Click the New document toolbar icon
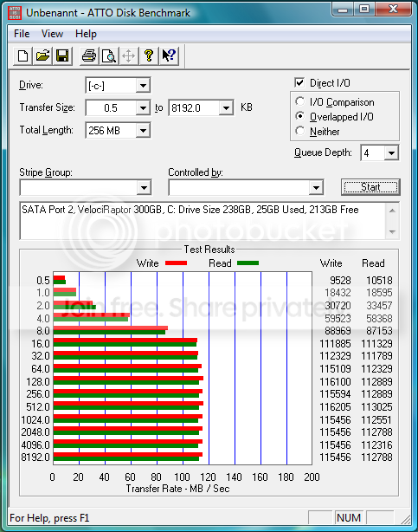418x532 pixels. [x=23, y=55]
